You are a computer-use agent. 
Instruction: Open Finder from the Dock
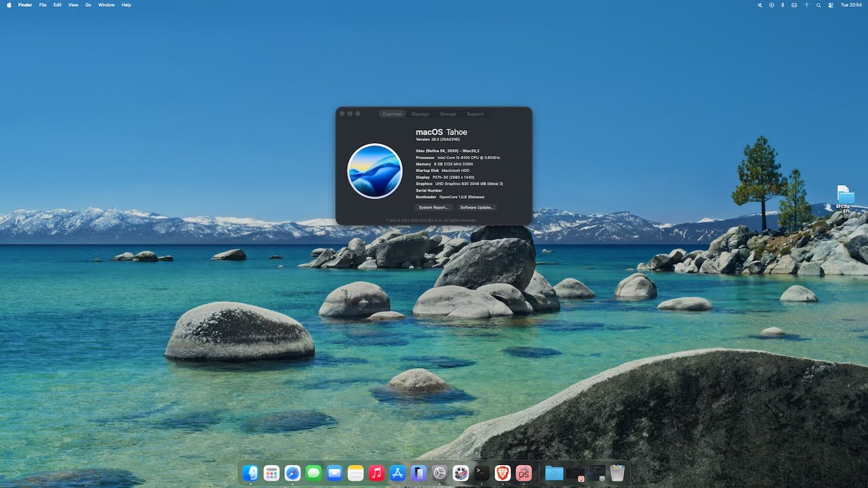click(x=251, y=473)
